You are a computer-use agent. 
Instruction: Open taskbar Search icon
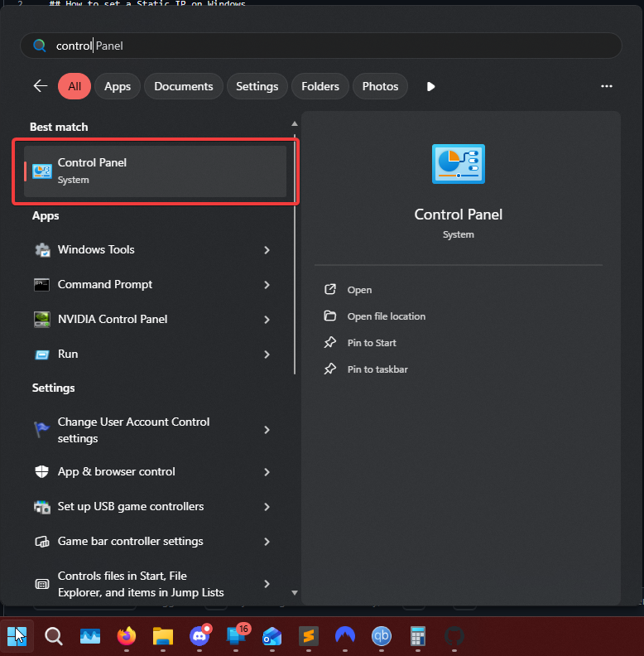pyautogui.click(x=54, y=636)
